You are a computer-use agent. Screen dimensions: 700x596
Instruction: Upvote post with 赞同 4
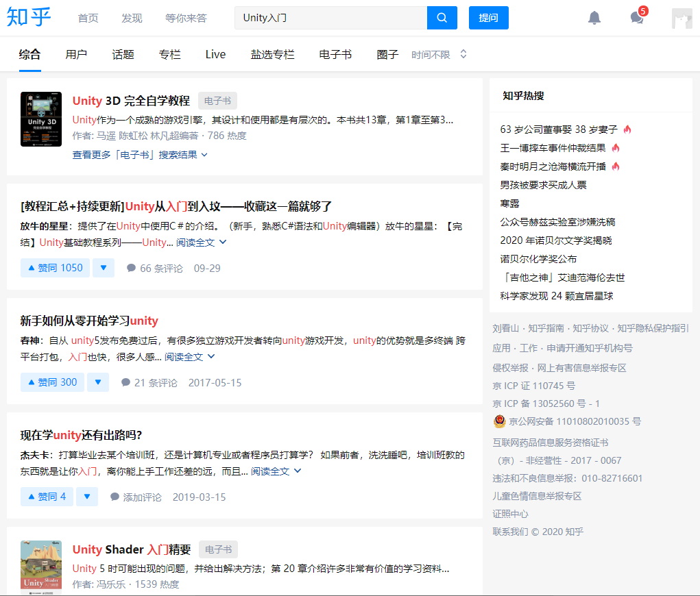[x=47, y=497]
